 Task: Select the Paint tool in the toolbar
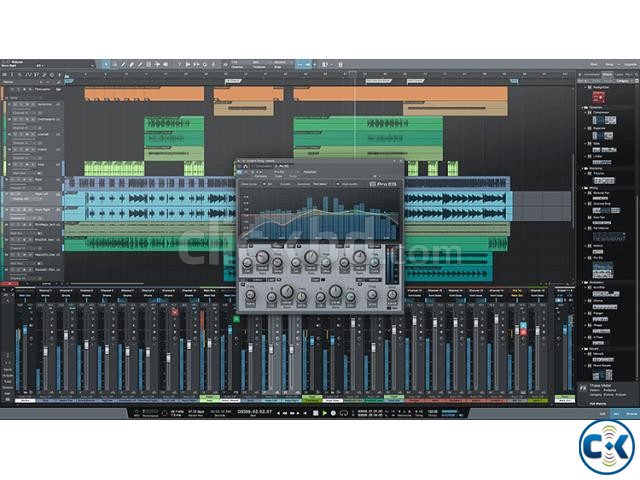(140, 64)
